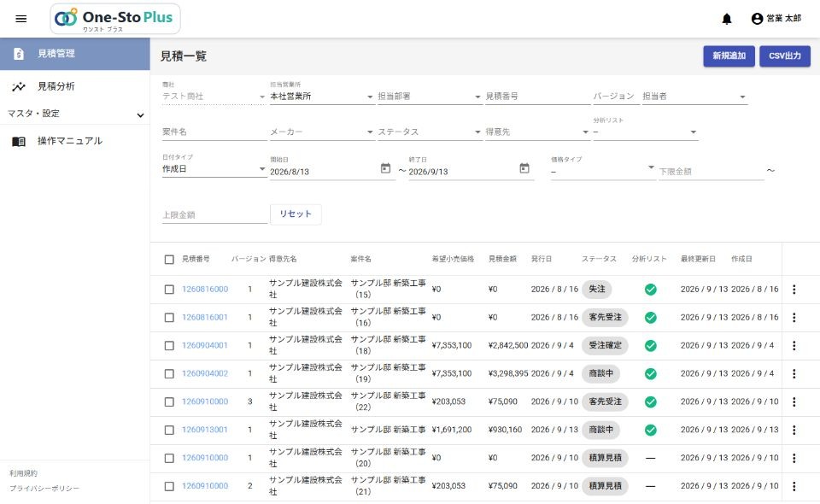The height and width of the screenshot is (504, 820).
Task: Toggle the select-all header checkbox
Action: coord(169,260)
